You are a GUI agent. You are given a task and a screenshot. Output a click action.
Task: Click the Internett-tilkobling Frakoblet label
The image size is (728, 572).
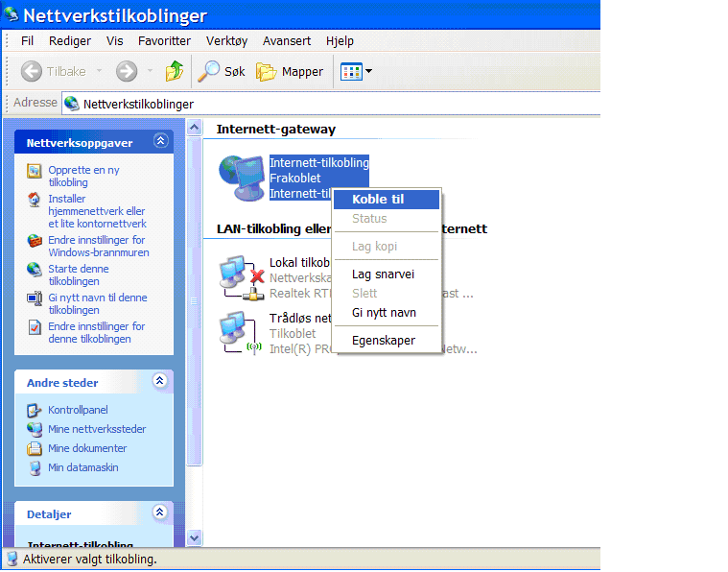[x=319, y=171]
